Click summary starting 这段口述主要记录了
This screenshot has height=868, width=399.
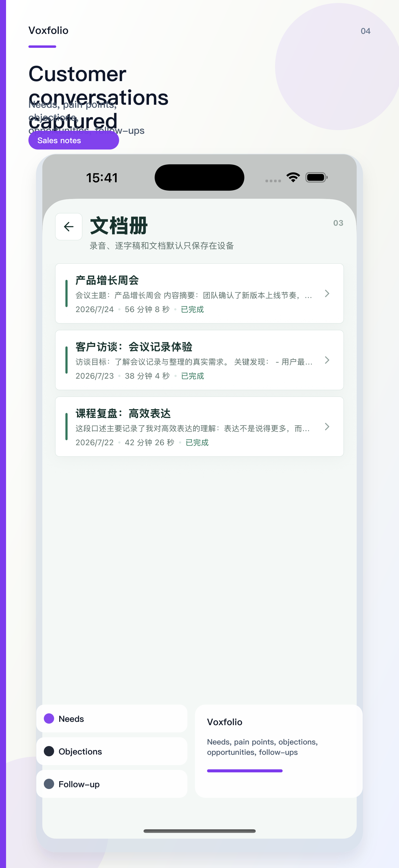click(193, 429)
